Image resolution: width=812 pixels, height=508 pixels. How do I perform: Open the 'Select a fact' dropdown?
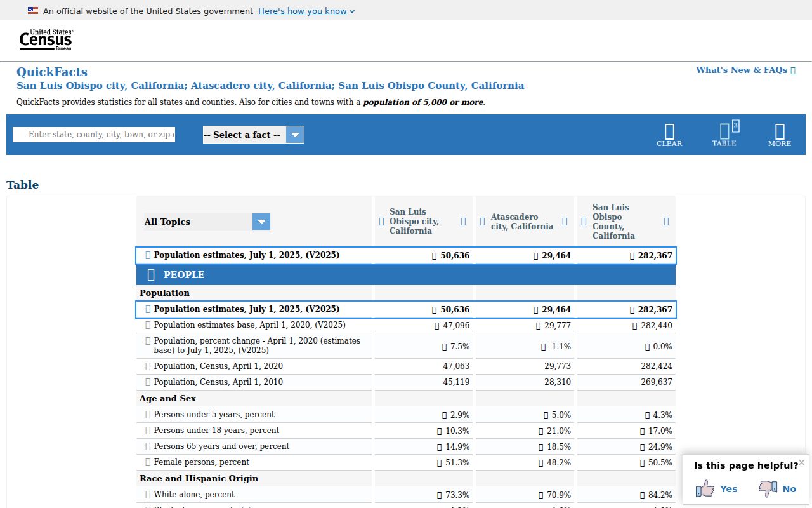click(253, 135)
